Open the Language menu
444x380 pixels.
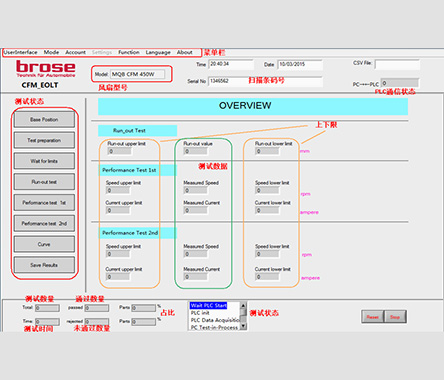pos(158,52)
